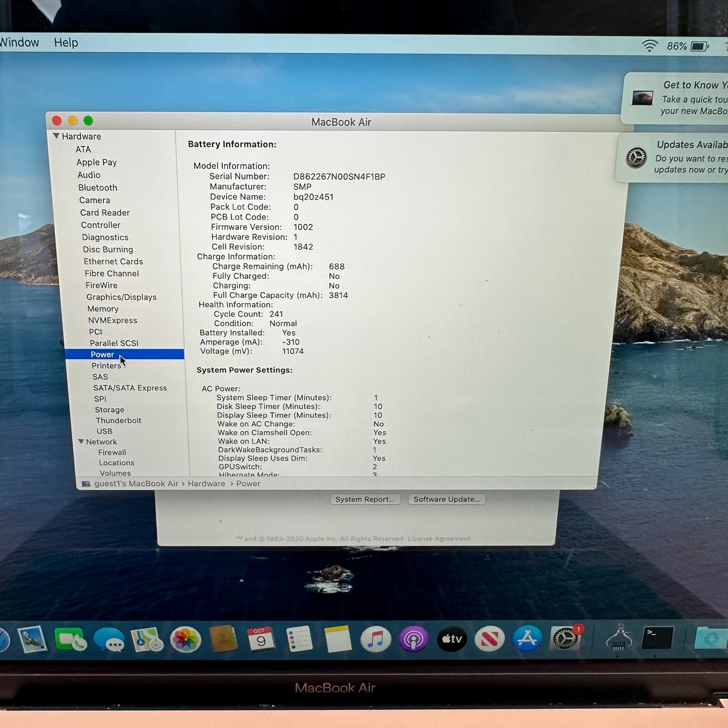This screenshot has height=728, width=728.
Task: Collapse the Network section triangle
Action: pyautogui.click(x=81, y=441)
